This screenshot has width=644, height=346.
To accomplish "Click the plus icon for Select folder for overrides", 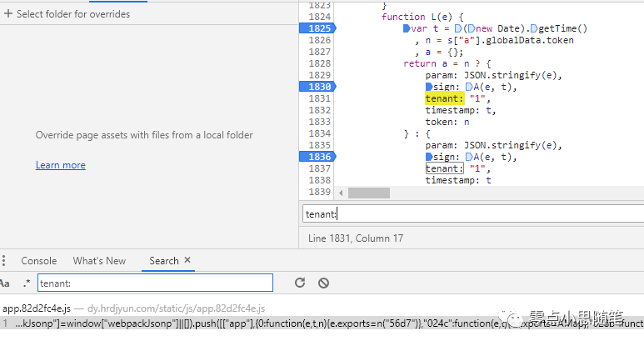I will pyautogui.click(x=7, y=13).
